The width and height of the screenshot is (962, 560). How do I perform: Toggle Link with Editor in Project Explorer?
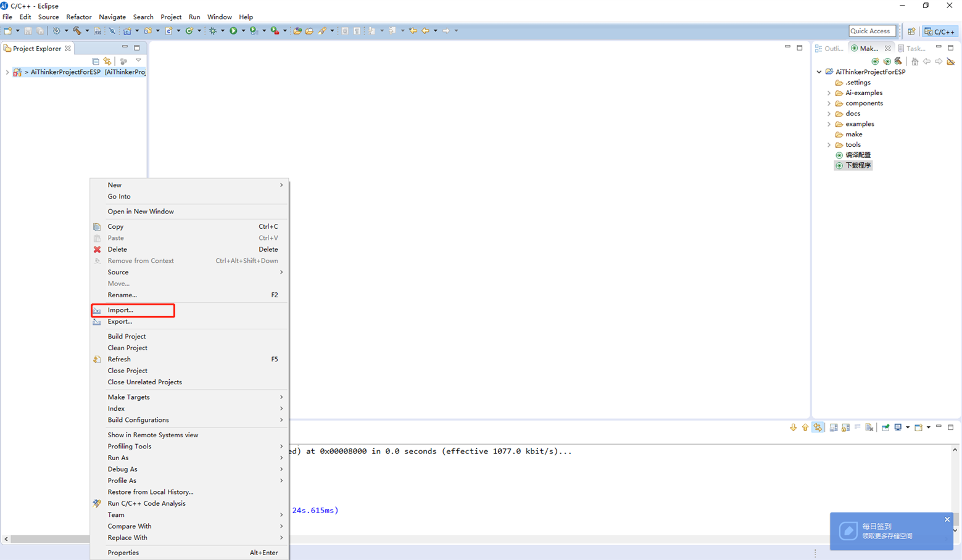pos(107,61)
